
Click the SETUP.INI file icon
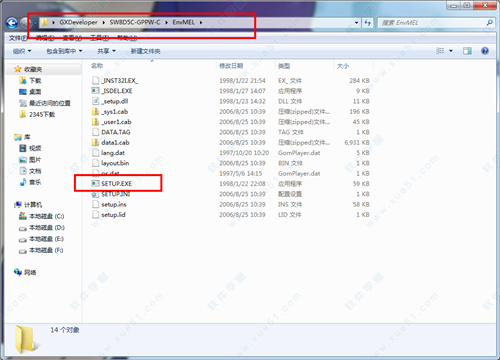click(x=95, y=194)
